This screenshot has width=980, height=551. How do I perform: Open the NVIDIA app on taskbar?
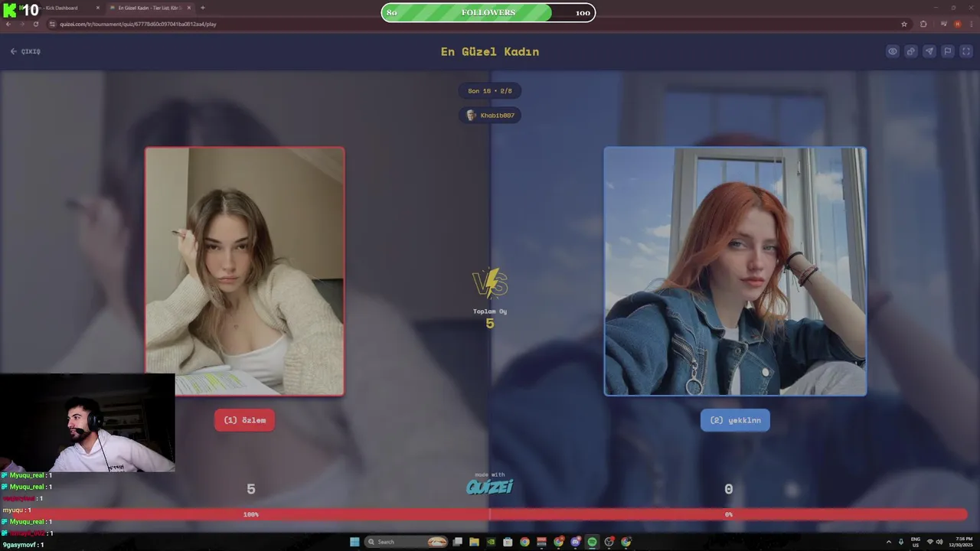click(x=491, y=542)
